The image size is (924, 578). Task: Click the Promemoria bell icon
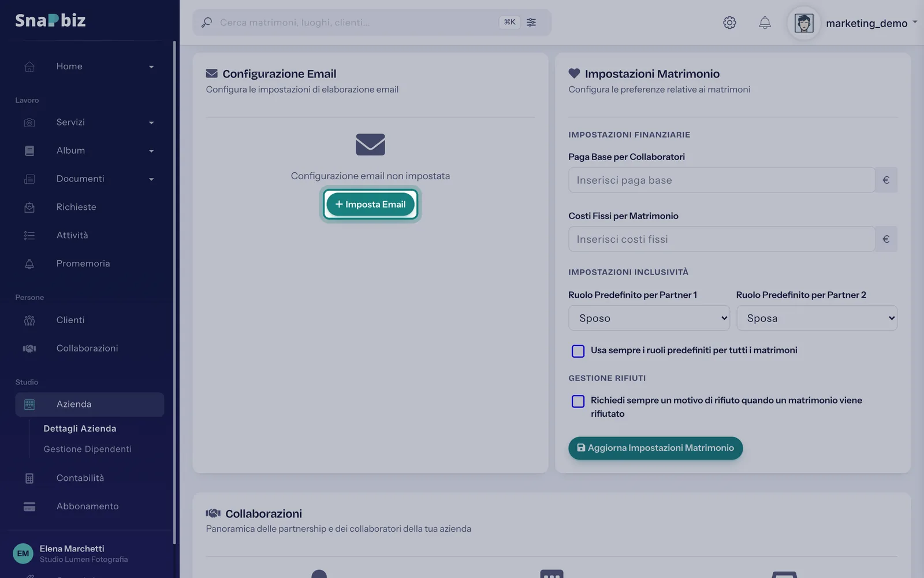click(x=29, y=264)
